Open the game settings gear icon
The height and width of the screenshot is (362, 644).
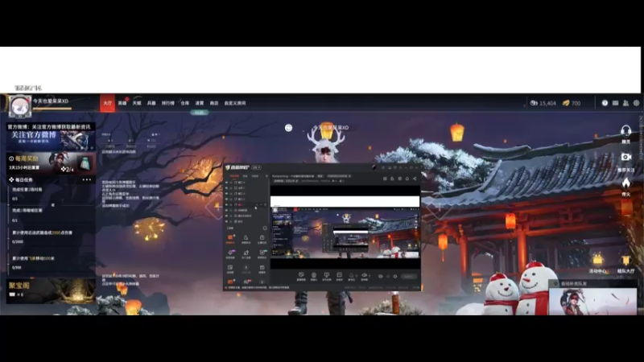(x=636, y=103)
